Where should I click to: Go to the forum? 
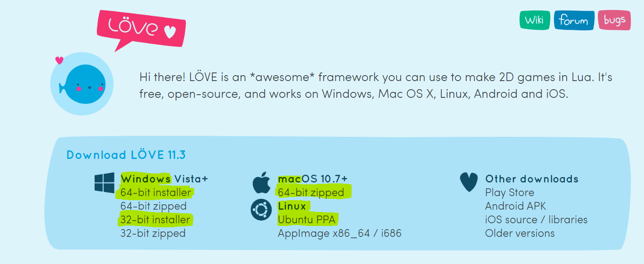coord(574,20)
